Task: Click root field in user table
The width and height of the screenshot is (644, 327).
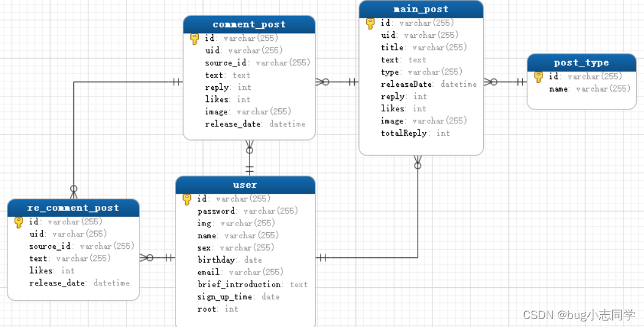Action: tap(218, 309)
